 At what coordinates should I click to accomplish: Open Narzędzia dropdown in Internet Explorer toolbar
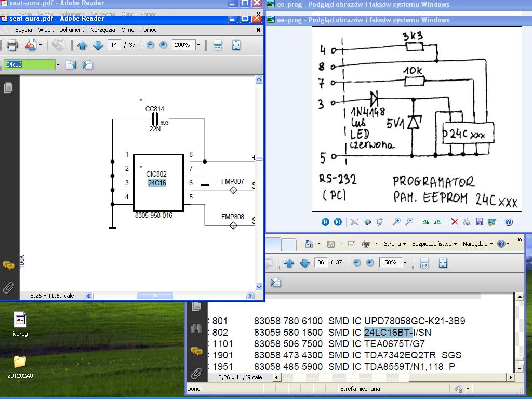pos(477,244)
